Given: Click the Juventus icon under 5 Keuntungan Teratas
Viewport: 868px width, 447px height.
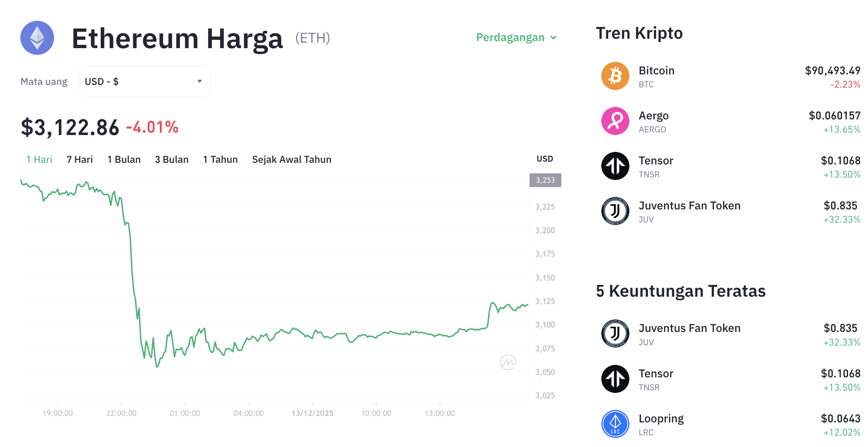Looking at the screenshot, I should click(x=615, y=333).
